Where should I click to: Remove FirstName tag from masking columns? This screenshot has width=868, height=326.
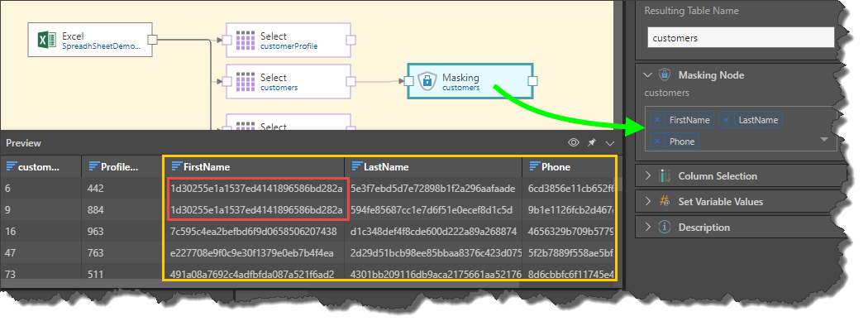pyautogui.click(x=657, y=120)
